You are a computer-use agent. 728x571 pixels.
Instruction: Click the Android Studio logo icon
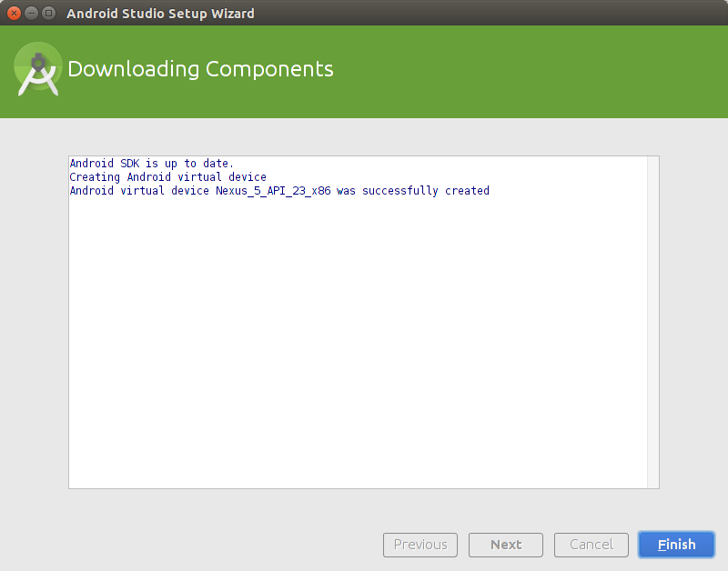[x=38, y=69]
